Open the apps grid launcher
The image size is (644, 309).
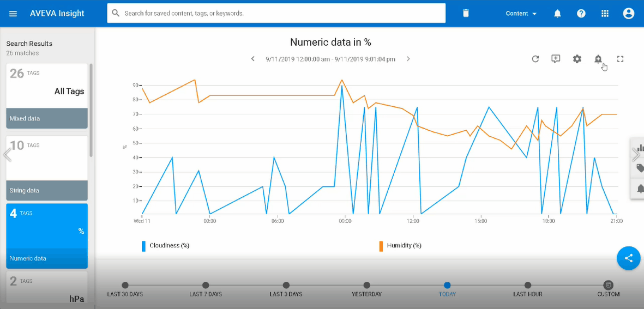point(605,14)
